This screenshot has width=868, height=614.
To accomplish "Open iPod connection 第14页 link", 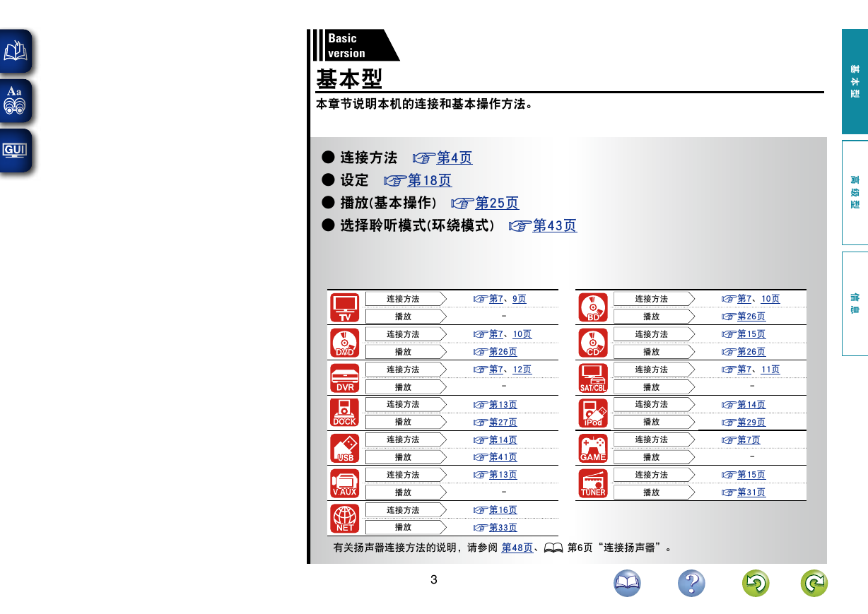I will (751, 405).
